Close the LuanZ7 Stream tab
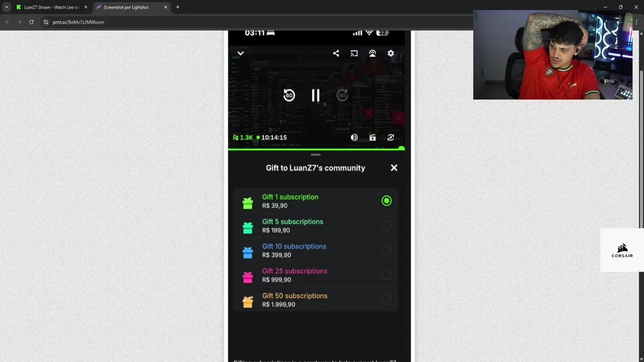 [86, 7]
